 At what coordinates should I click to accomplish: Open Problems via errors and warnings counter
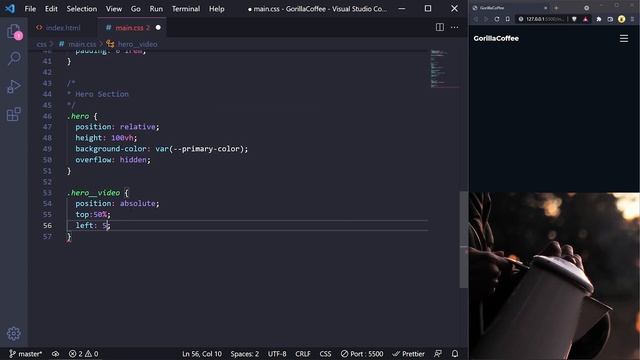point(83,354)
